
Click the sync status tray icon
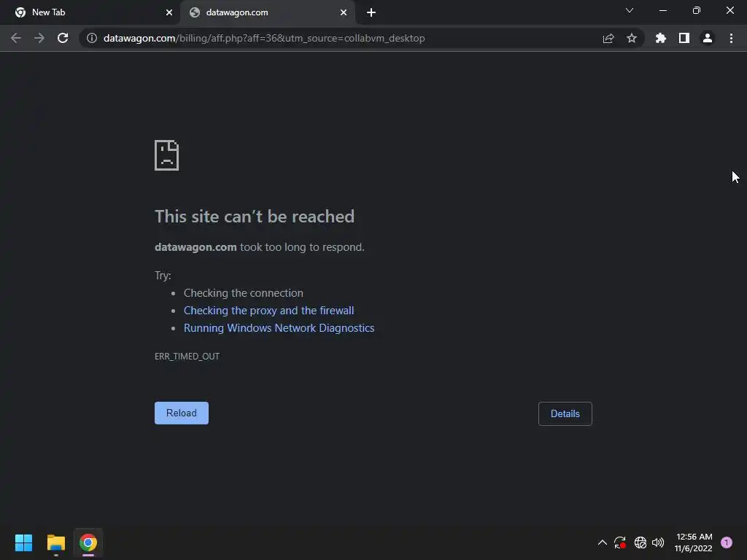coord(620,542)
